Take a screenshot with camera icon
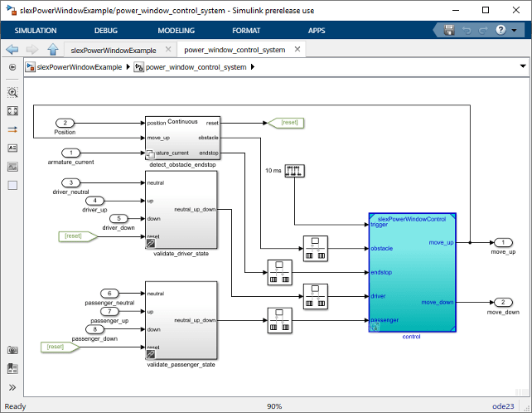This screenshot has height=413, width=532. [12, 350]
